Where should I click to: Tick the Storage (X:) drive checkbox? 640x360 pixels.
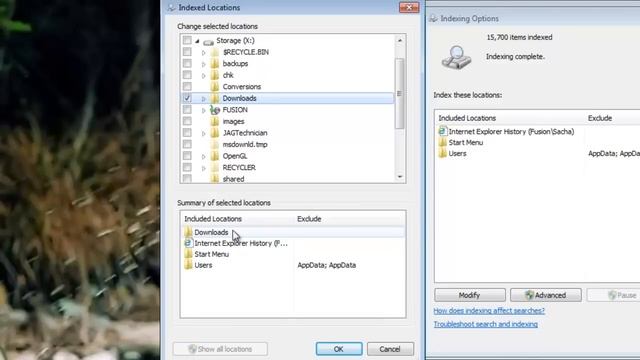pyautogui.click(x=187, y=40)
